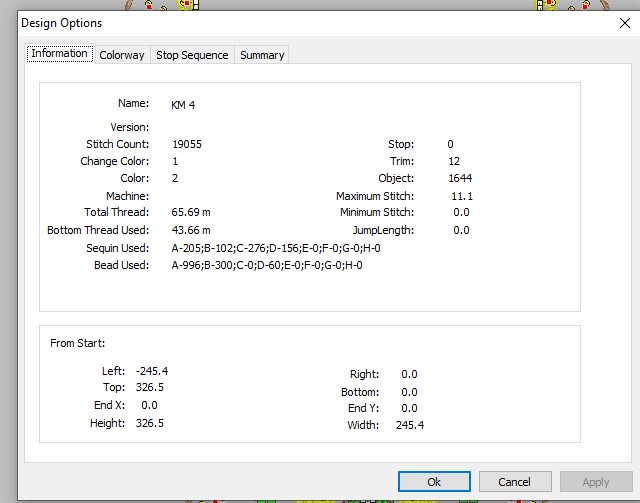
Task: Click the Right value 0.0
Action: coord(409,374)
